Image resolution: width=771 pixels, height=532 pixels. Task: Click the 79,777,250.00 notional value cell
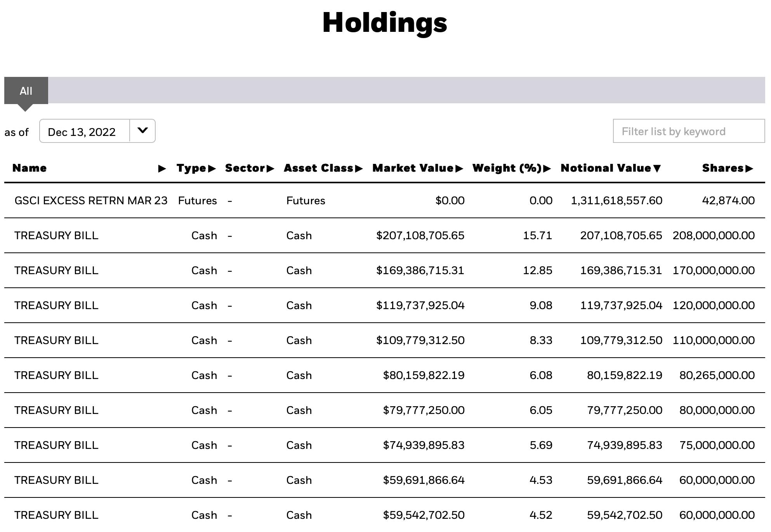click(x=625, y=410)
